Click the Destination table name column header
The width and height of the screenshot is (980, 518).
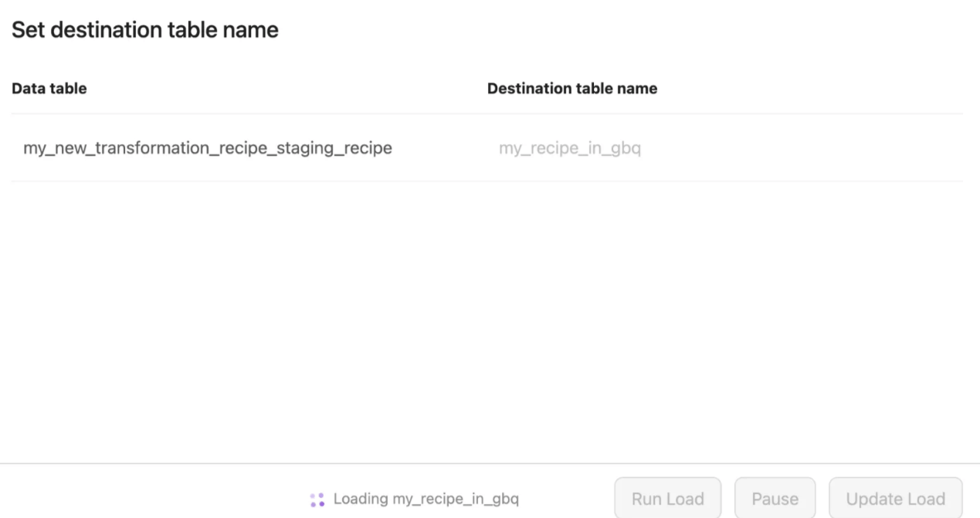572,89
